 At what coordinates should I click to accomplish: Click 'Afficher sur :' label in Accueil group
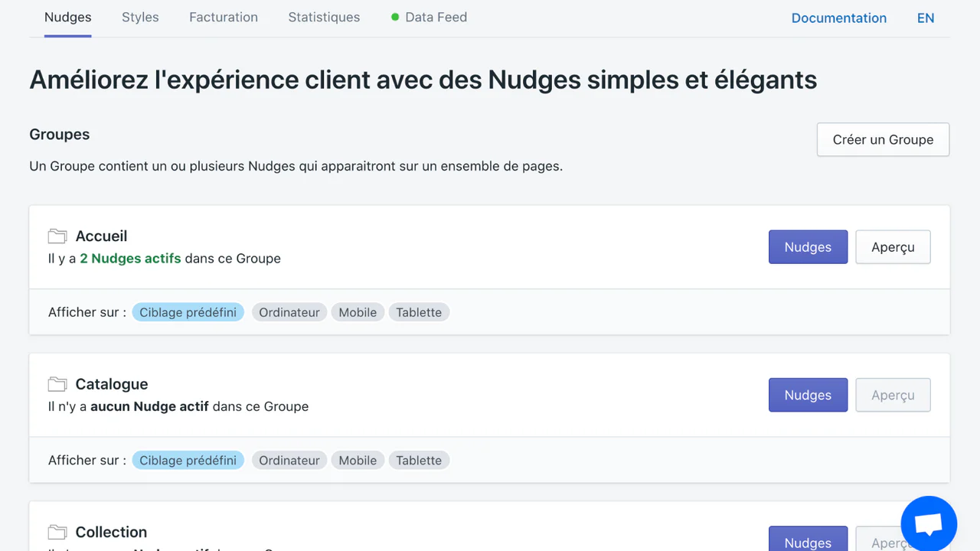coord(87,312)
